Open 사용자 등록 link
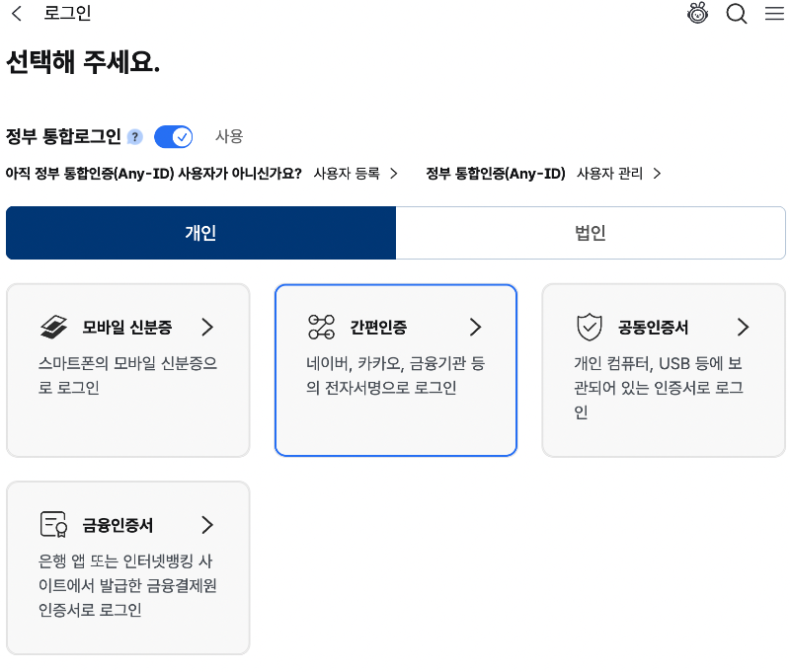This screenshot has height=672, width=790. coord(347,174)
